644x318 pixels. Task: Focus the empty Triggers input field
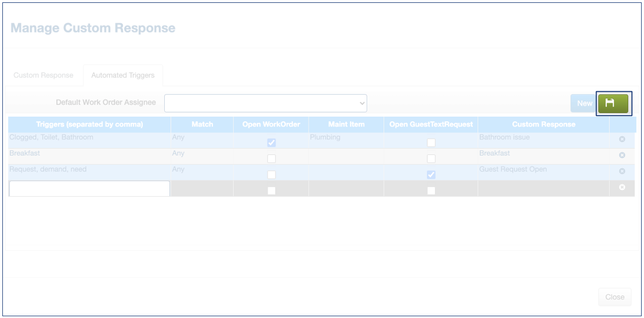click(89, 189)
